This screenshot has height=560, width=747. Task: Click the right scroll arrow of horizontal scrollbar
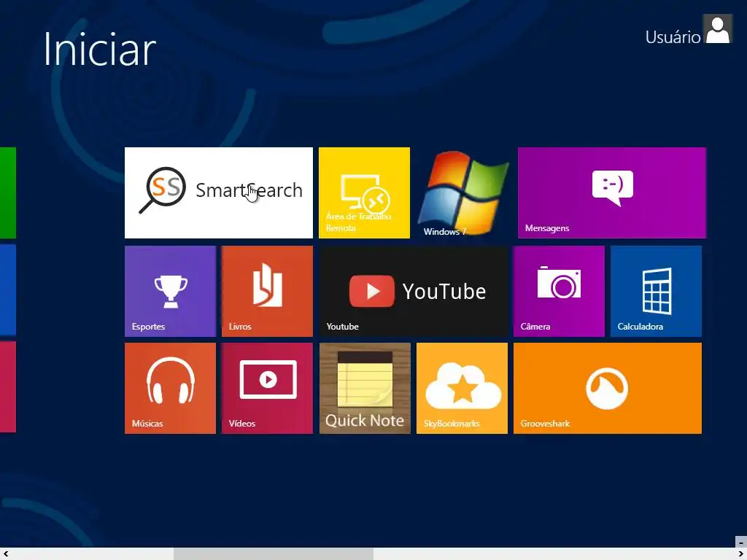coord(741,554)
